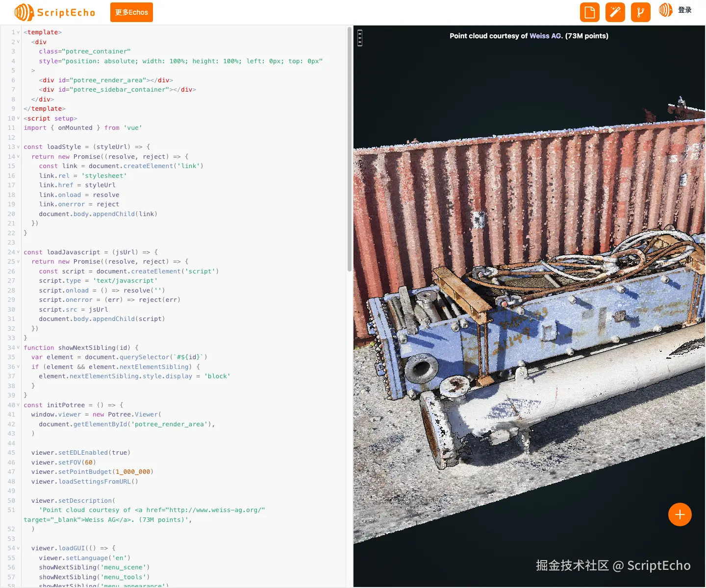
Task: Click the document.body.appendChild(script) line
Action: coord(102,319)
